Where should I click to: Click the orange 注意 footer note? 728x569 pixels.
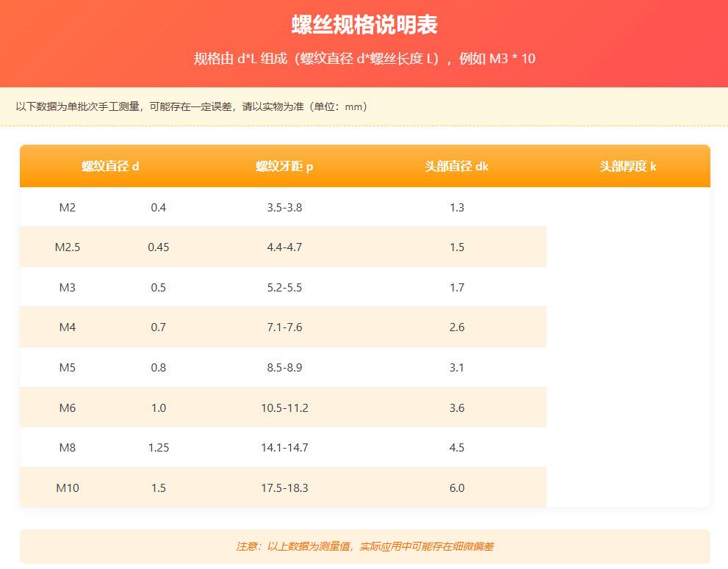tap(364, 547)
